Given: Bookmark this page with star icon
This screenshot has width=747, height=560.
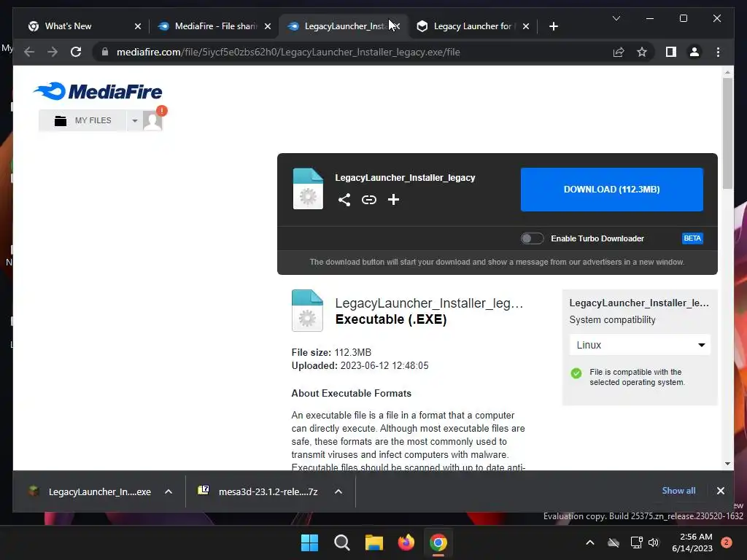Looking at the screenshot, I should pos(642,52).
